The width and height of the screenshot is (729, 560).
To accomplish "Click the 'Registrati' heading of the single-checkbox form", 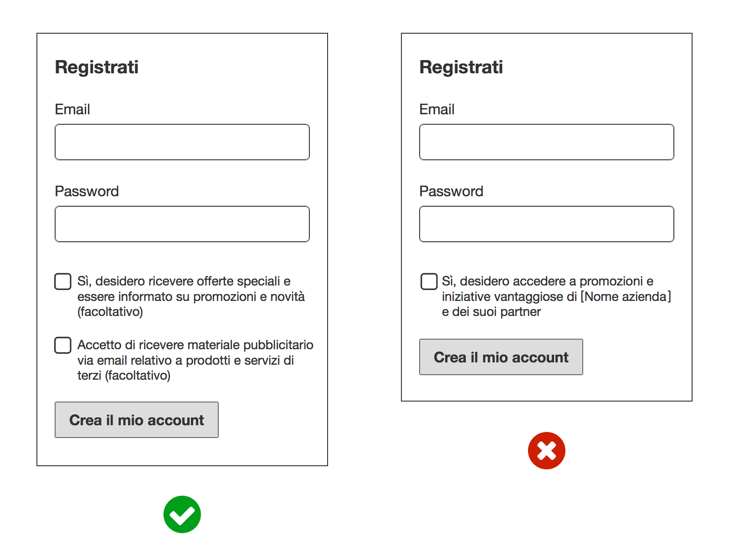I will click(x=461, y=67).
